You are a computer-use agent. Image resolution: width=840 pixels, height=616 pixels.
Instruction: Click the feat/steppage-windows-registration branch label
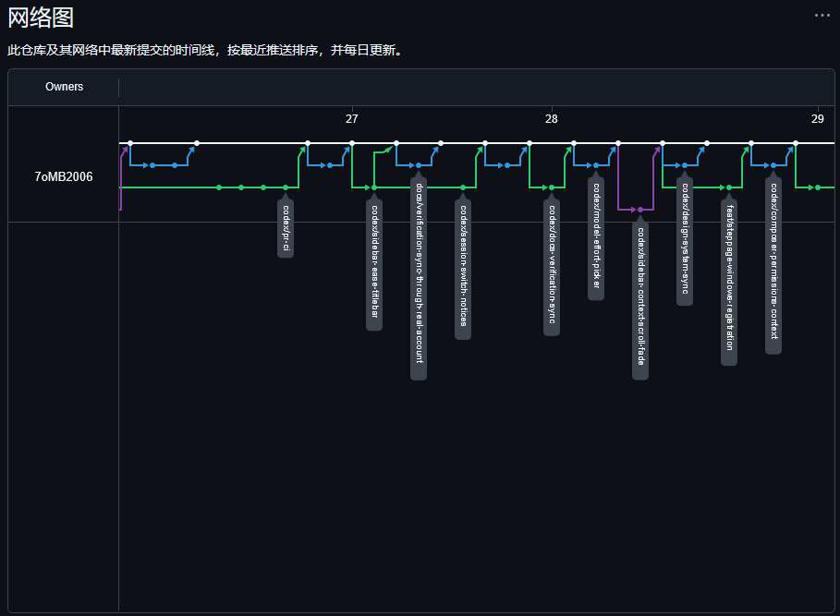point(729,283)
